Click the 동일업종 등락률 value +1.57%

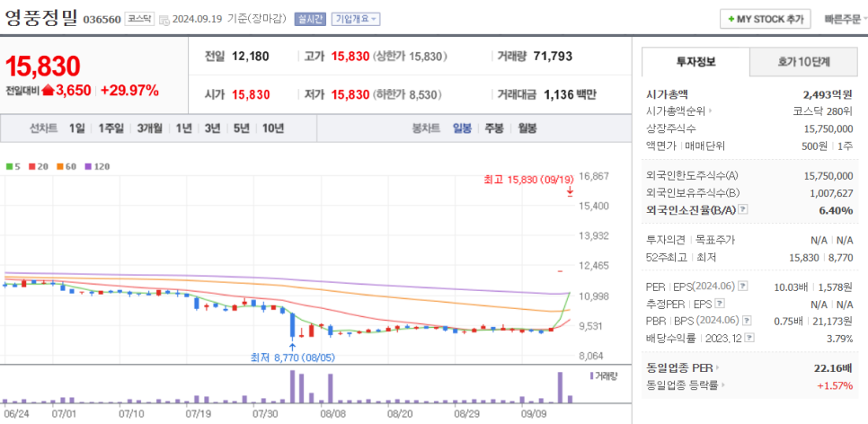pyautogui.click(x=835, y=385)
